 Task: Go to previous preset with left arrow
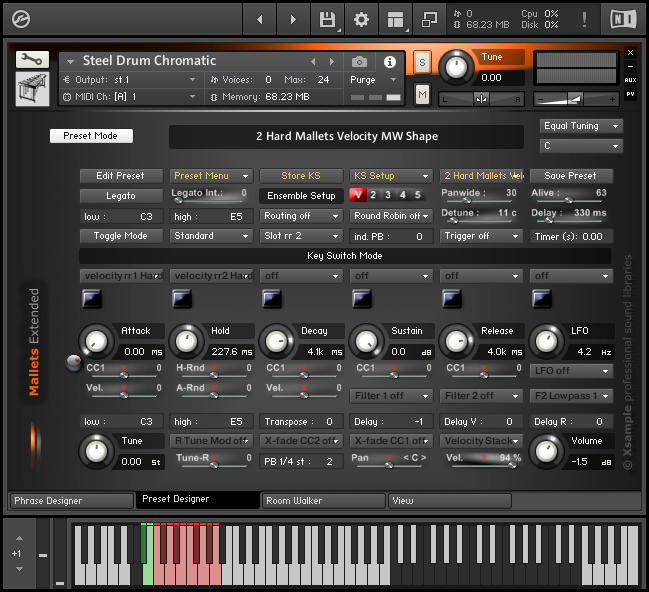point(260,19)
